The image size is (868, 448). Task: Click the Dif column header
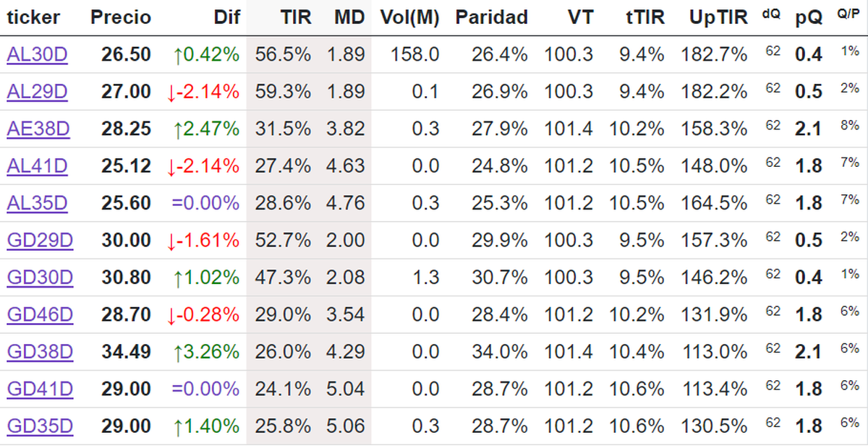pyautogui.click(x=226, y=17)
